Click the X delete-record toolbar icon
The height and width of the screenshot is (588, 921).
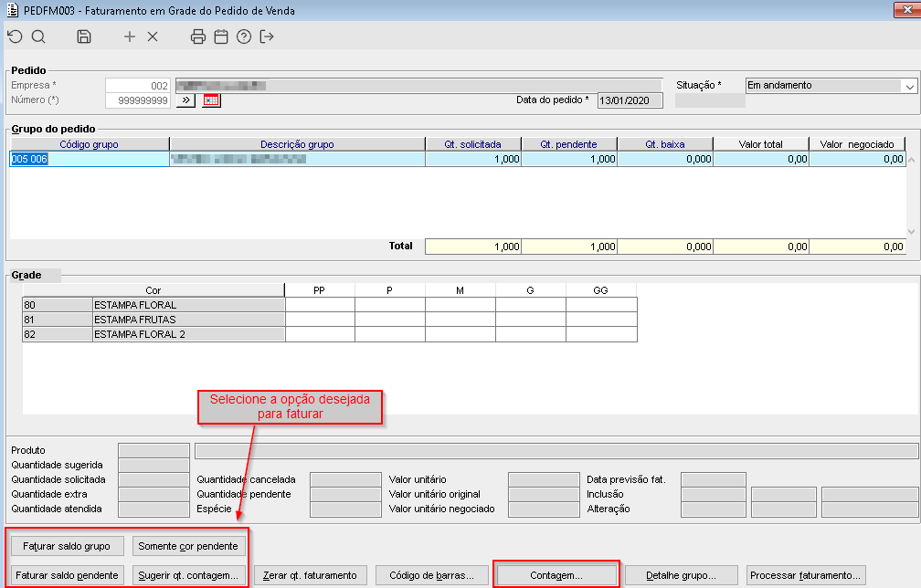tap(153, 37)
